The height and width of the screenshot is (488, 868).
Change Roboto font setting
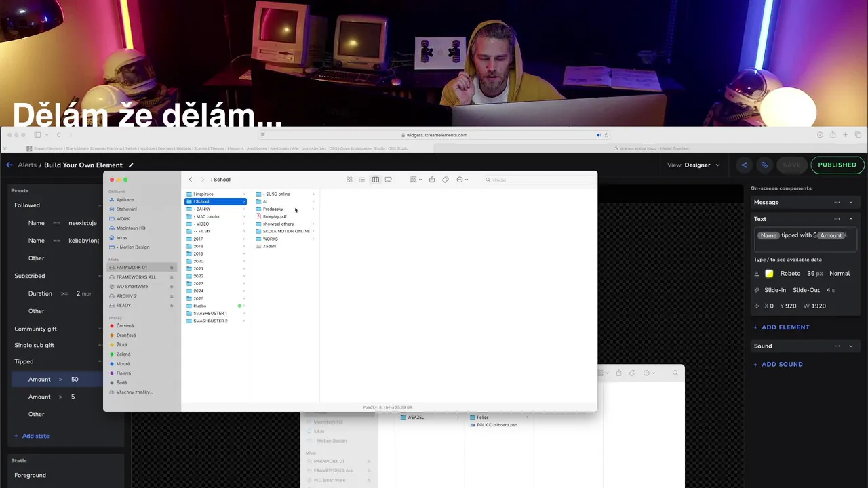[x=790, y=274]
